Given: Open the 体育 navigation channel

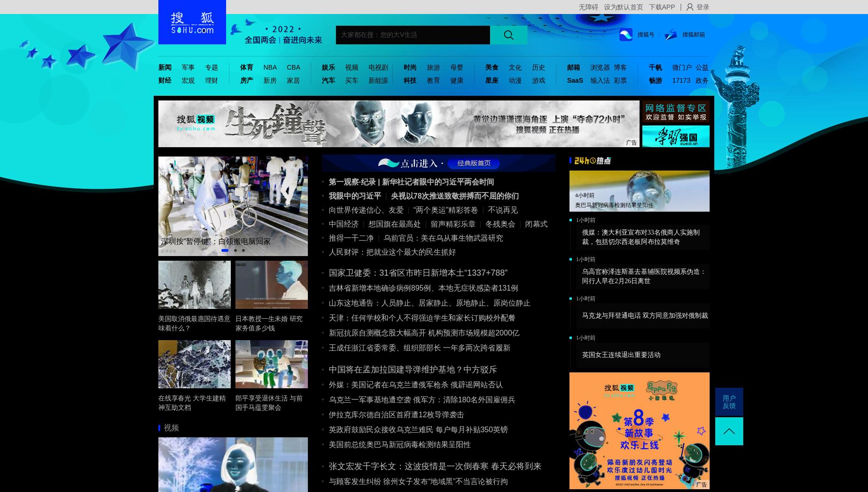Looking at the screenshot, I should 247,67.
